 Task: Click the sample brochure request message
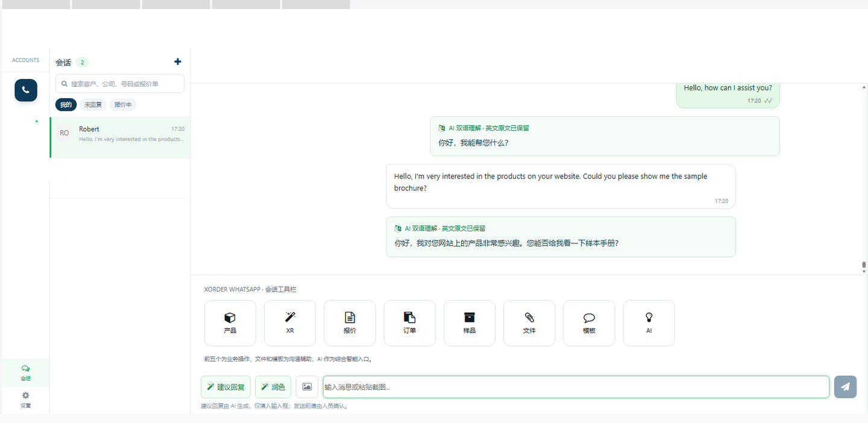561,186
